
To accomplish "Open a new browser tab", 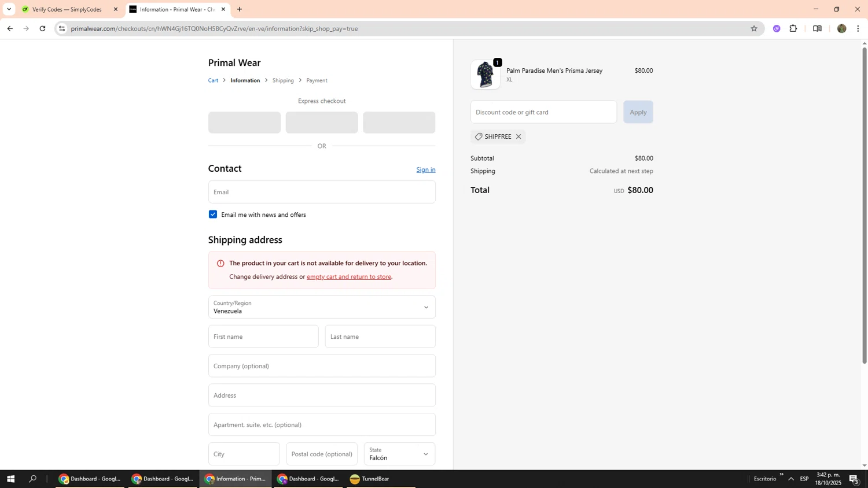I will tap(240, 9).
